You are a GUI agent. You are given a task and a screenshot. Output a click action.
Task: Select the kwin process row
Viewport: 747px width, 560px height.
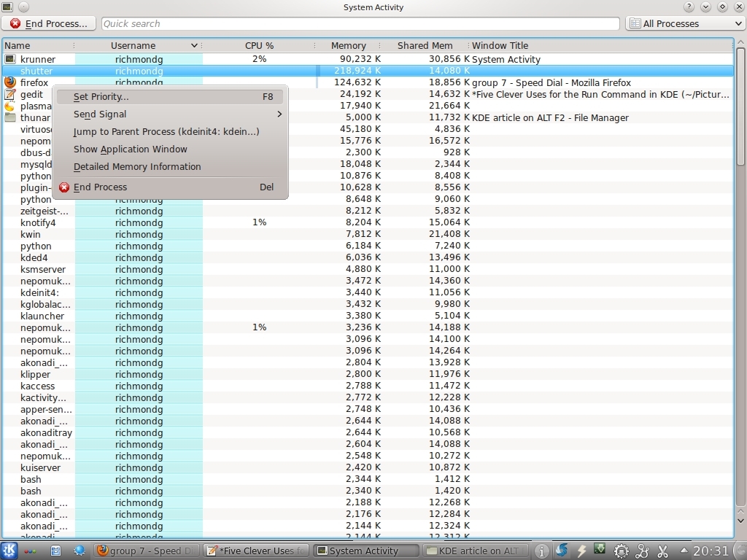click(x=368, y=234)
